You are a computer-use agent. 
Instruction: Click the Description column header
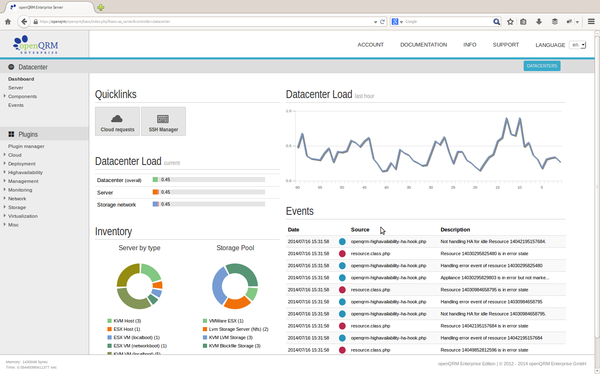[x=455, y=230]
